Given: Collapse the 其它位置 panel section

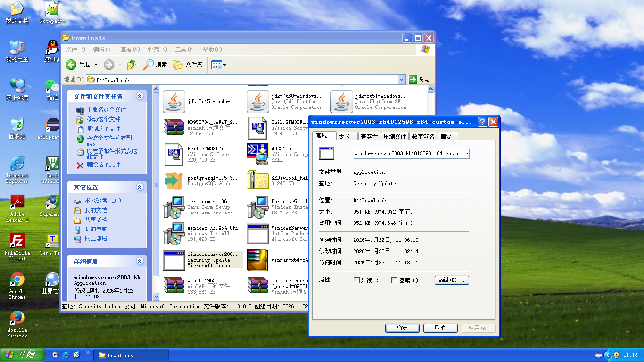Looking at the screenshot, I should tap(140, 187).
